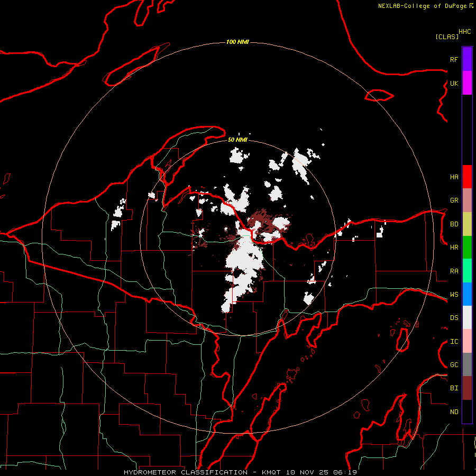Click the BI legend label
This screenshot has height=476, width=476.
(x=454, y=388)
